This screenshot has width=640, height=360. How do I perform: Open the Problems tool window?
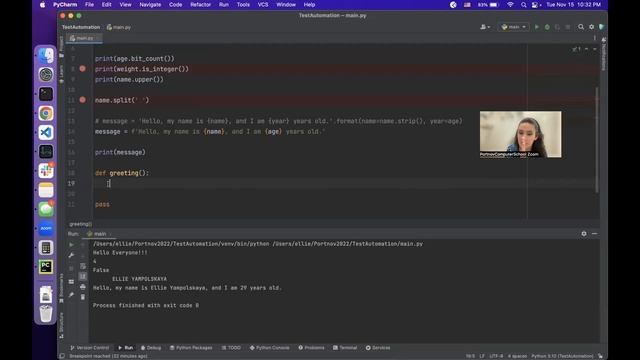click(x=311, y=348)
